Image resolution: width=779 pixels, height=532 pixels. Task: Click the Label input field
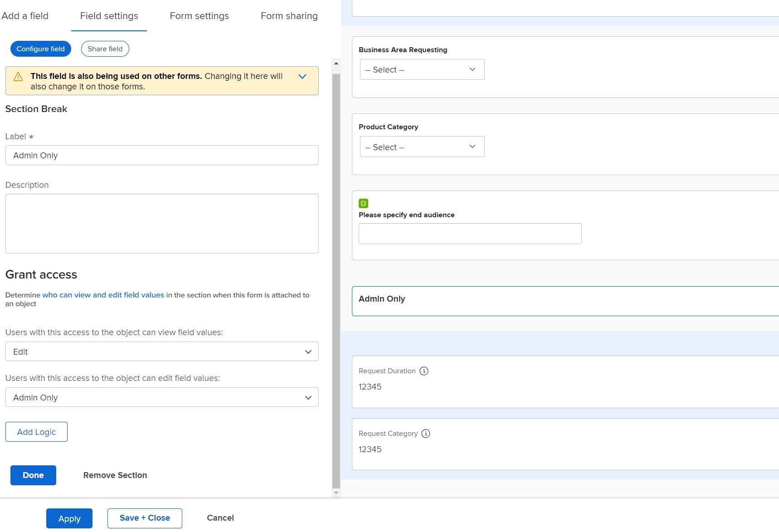(162, 155)
